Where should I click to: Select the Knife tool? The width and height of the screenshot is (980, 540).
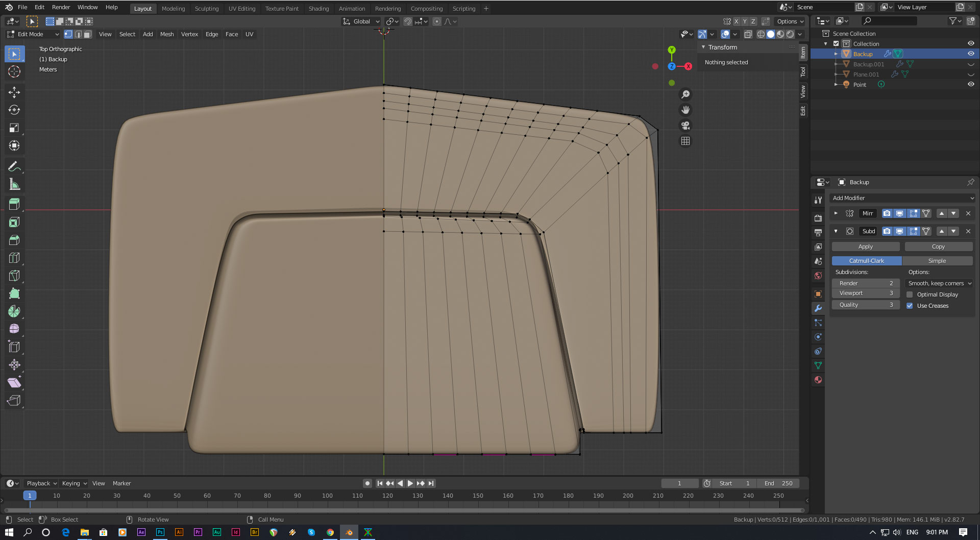click(14, 276)
